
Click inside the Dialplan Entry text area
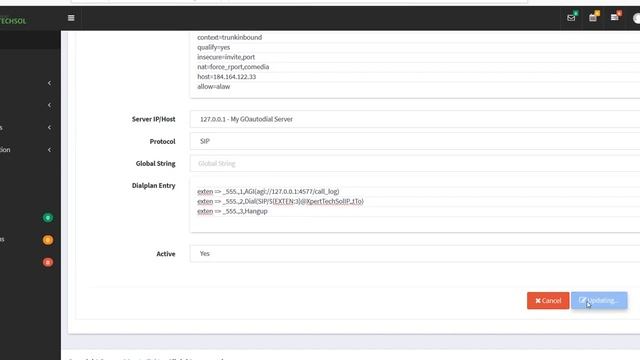tap(415, 205)
